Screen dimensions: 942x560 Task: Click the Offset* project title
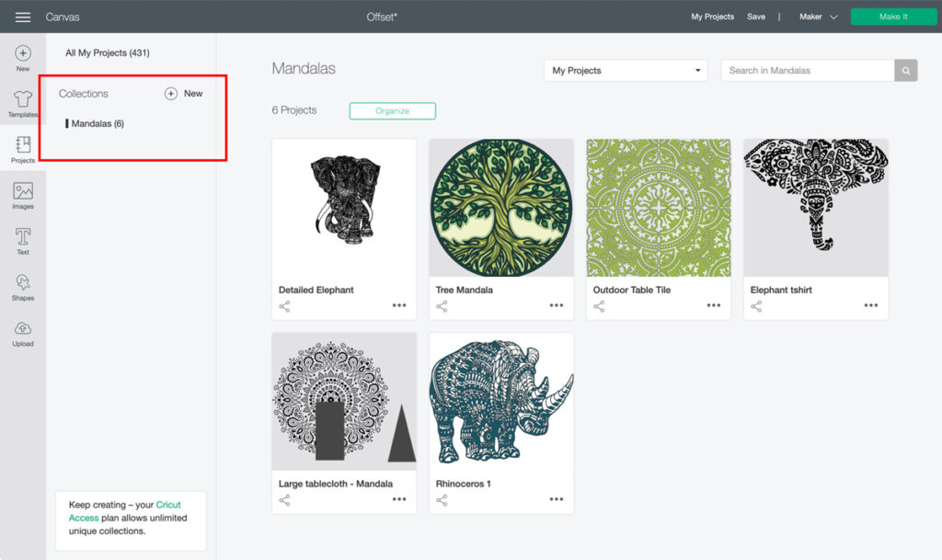[382, 17]
